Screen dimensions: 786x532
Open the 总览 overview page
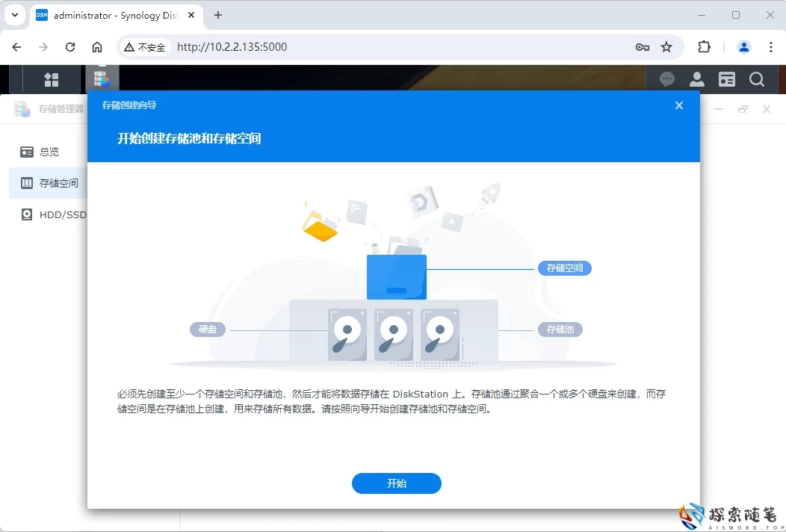[49, 152]
